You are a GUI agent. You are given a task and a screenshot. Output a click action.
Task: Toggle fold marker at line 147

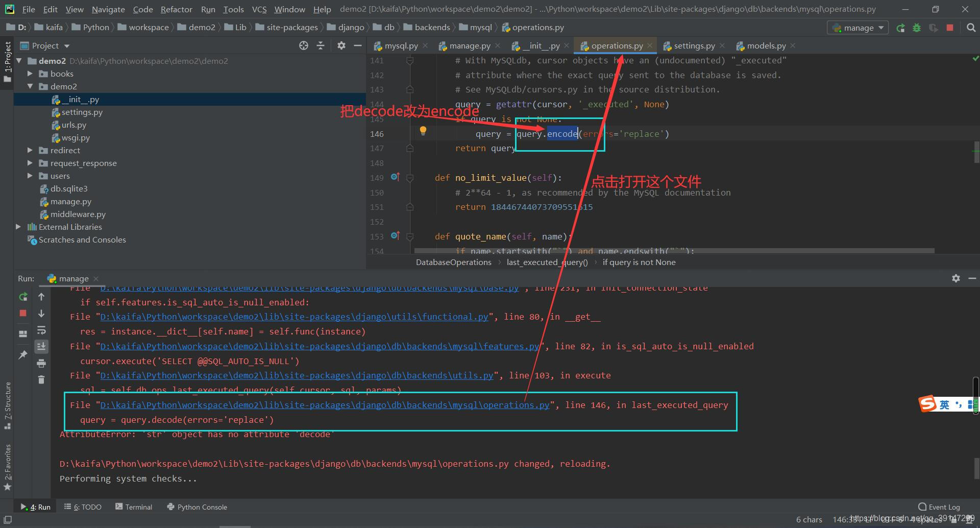pos(409,148)
